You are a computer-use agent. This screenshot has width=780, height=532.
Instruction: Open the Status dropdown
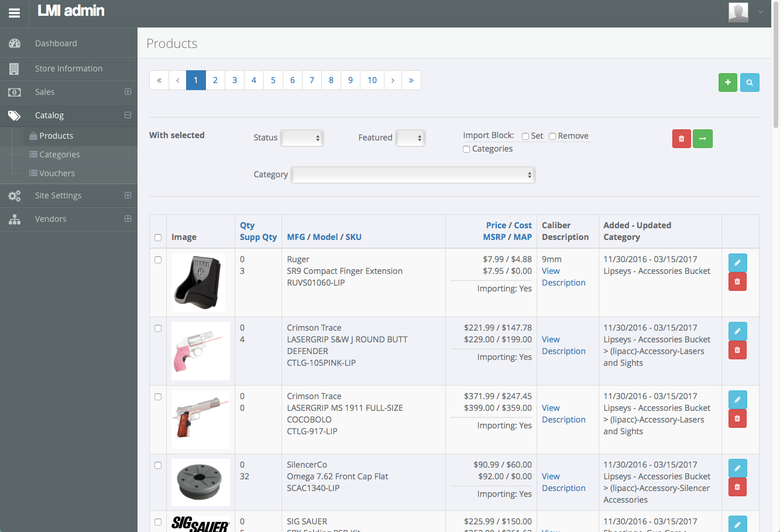[302, 138]
